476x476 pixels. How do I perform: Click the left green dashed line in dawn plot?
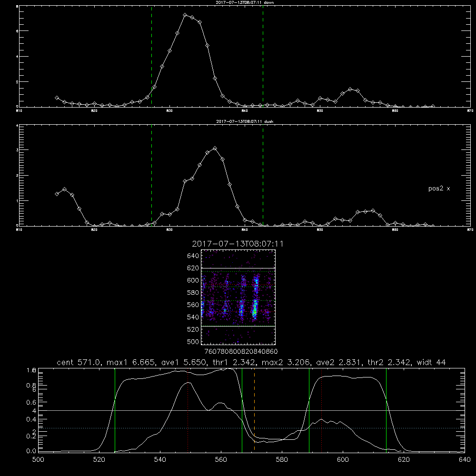point(151,57)
